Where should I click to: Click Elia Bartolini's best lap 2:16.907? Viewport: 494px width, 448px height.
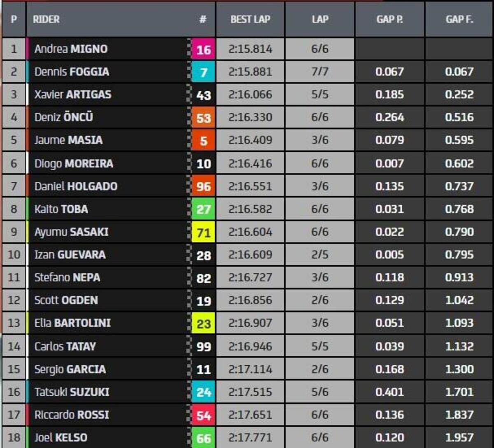[x=250, y=323]
